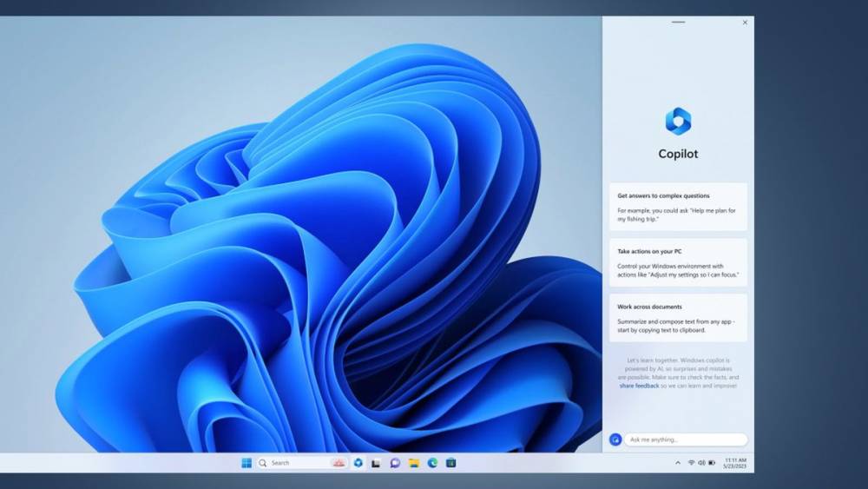
Task: Open the 'share feedback' link
Action: click(x=639, y=386)
